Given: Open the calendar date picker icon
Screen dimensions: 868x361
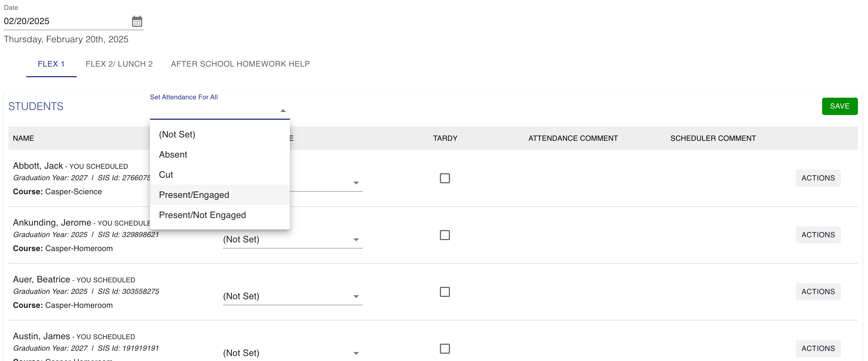Looking at the screenshot, I should (137, 22).
